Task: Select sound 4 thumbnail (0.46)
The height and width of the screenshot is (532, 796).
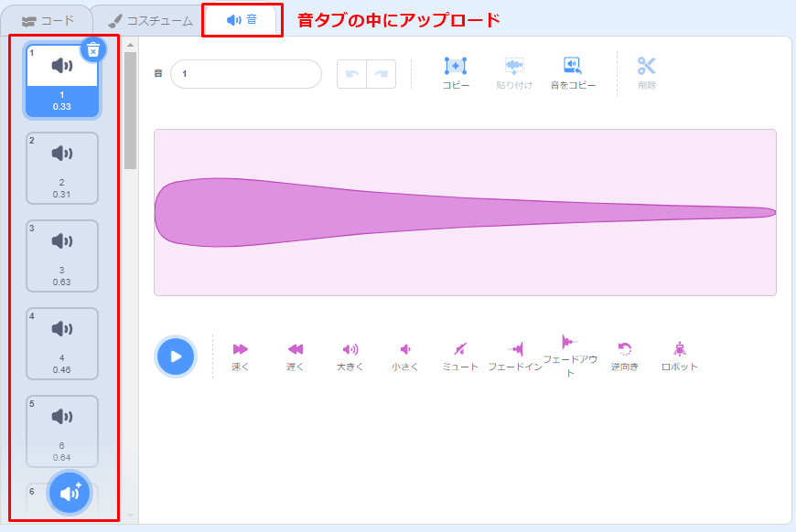Action: pos(62,344)
